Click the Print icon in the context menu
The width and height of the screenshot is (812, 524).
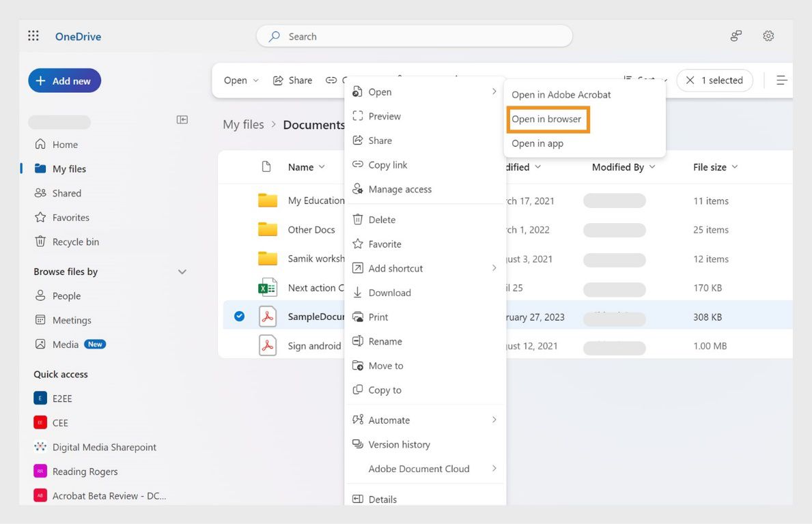pos(356,317)
